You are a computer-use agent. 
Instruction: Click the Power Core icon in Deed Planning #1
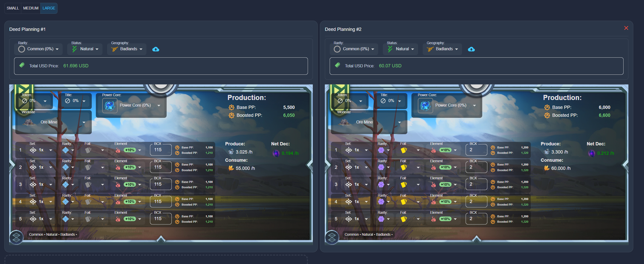tap(110, 106)
